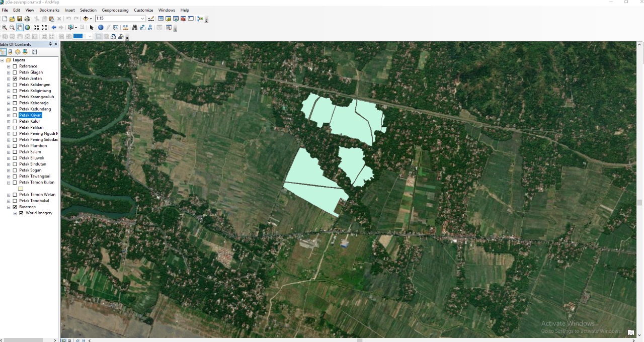Viewport: 644px width, 342px height.
Task: Select the Petak Sinduten layer name
Action: (33, 164)
